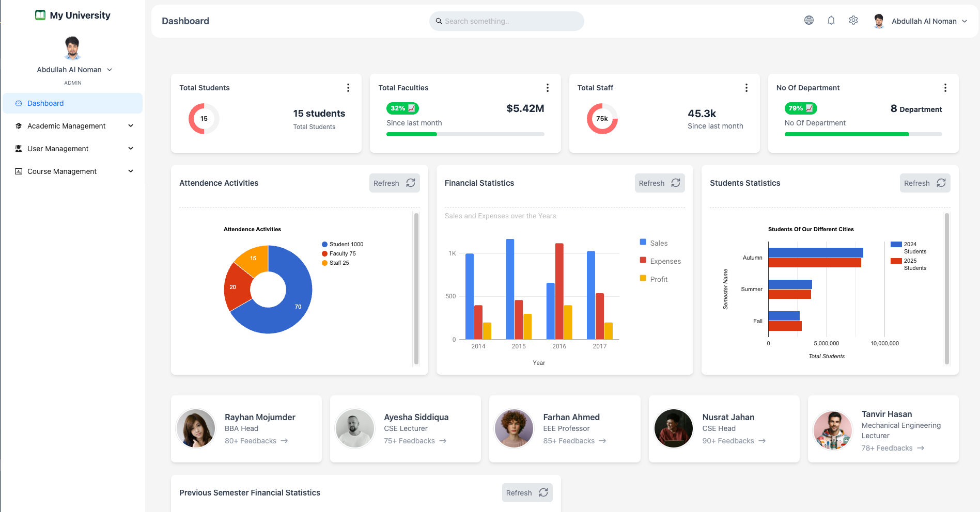Click Farhan Ahmed's profile photo
The height and width of the screenshot is (512, 980).
coord(514,428)
